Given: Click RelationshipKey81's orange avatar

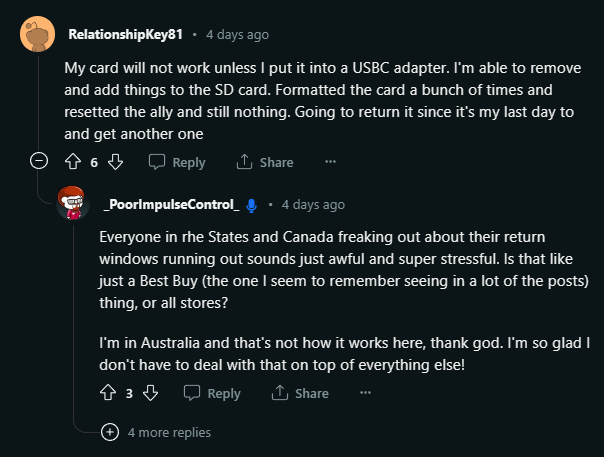Looking at the screenshot, I should (x=37, y=34).
